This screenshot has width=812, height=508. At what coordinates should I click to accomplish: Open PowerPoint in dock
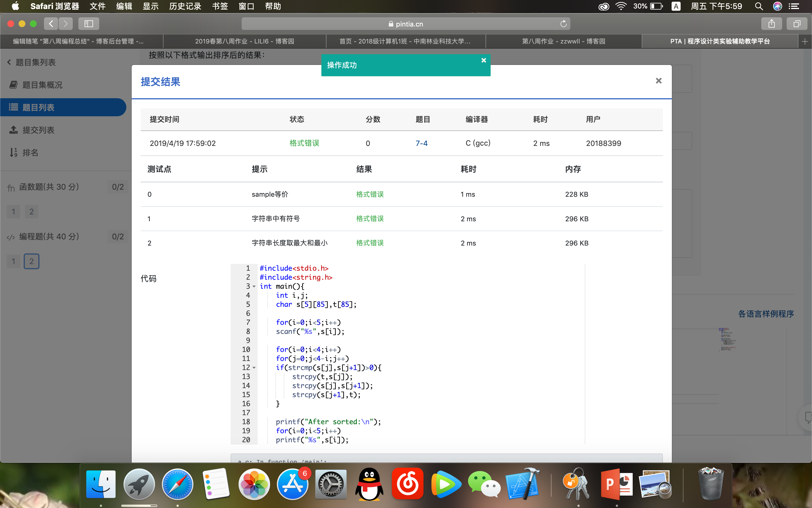click(616, 484)
